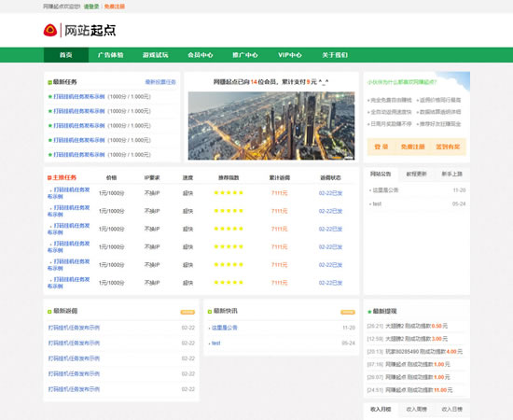Click the green star icon beside 最新提现

369,312
